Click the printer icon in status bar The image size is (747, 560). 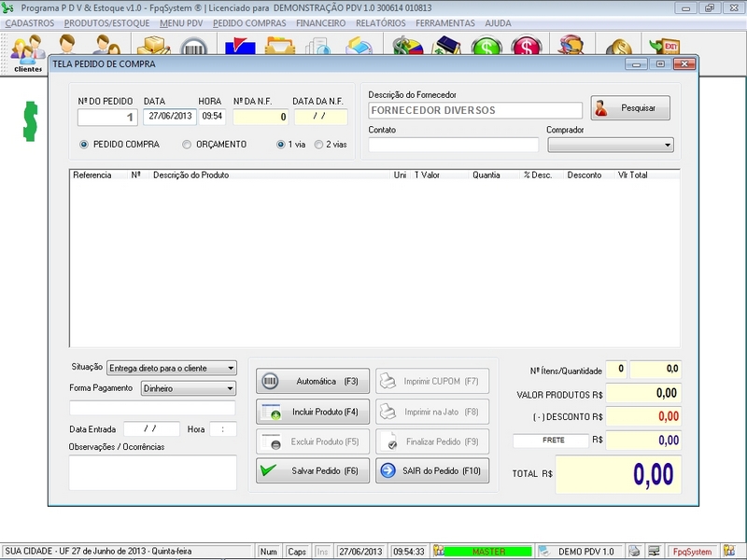(x=634, y=551)
